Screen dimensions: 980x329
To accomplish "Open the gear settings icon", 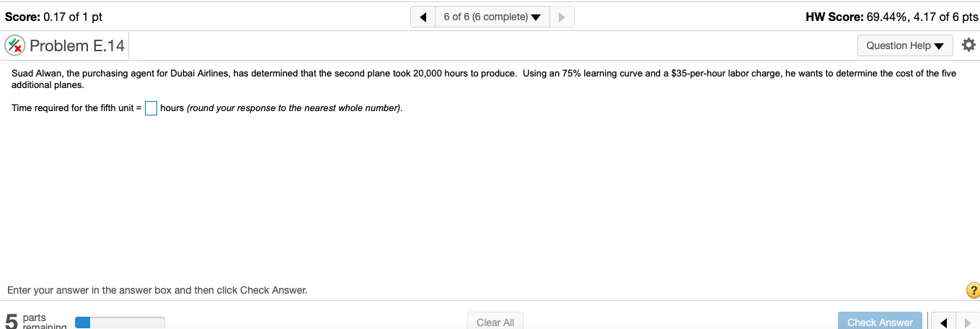I will 968,45.
